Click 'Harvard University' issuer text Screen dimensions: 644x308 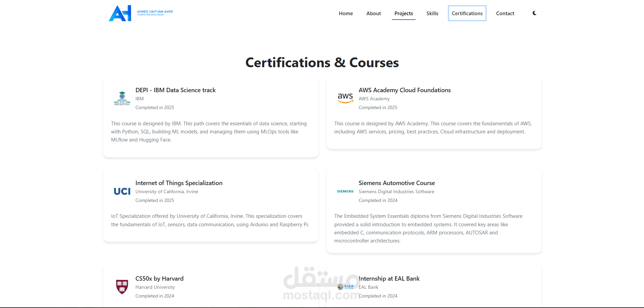point(155,287)
